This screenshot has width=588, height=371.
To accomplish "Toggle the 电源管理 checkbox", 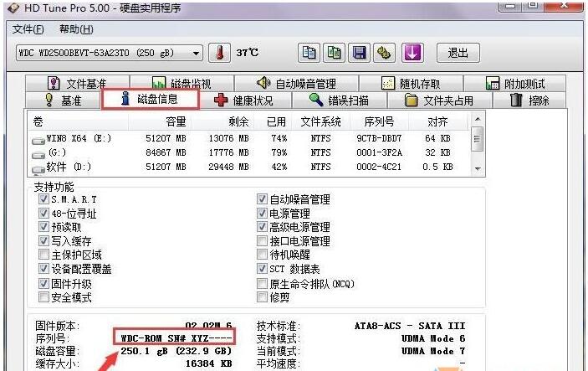I will point(262,213).
